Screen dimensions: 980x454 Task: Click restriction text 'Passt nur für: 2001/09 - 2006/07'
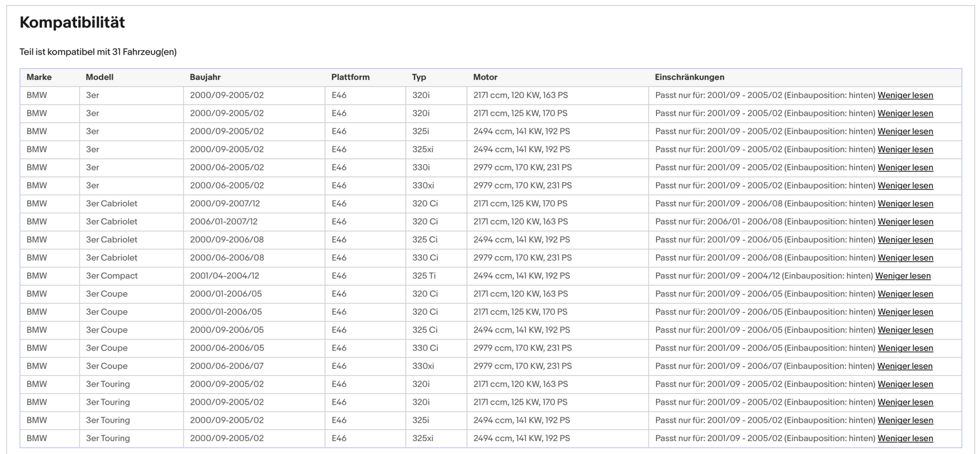(719, 366)
